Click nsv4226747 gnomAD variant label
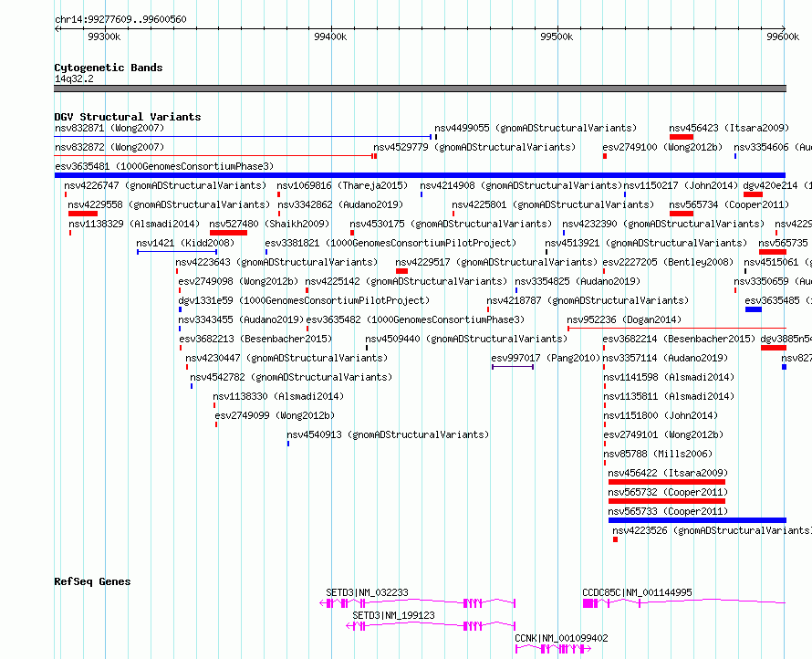812x659 pixels. (x=165, y=185)
